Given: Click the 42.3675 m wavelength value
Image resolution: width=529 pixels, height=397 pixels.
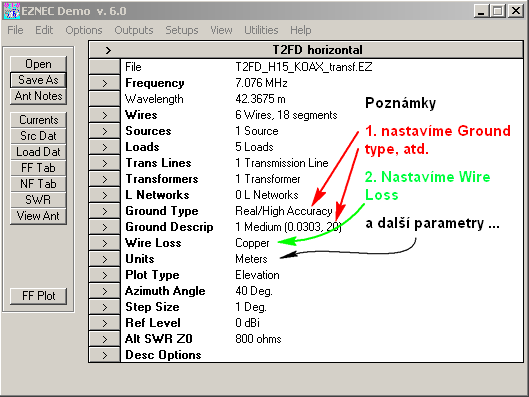Looking at the screenshot, I should pos(260,99).
